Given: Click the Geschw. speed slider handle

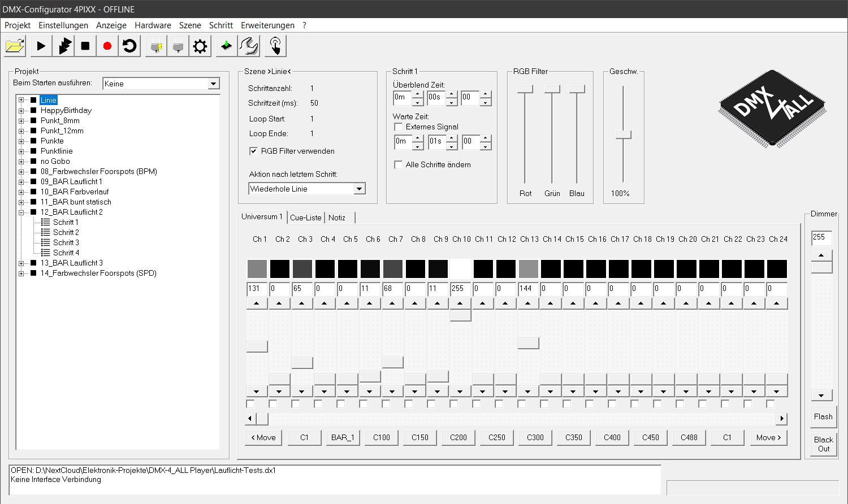Looking at the screenshot, I should [x=623, y=134].
